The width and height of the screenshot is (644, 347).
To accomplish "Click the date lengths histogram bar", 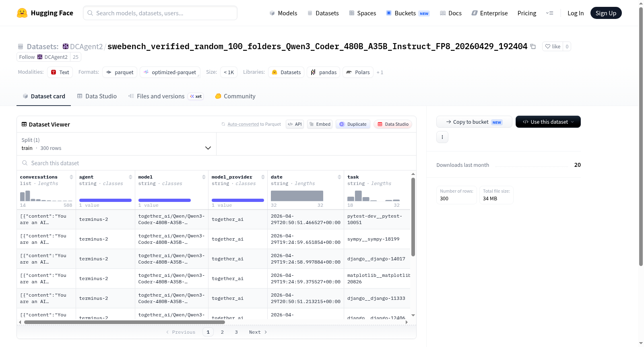I will click(297, 196).
